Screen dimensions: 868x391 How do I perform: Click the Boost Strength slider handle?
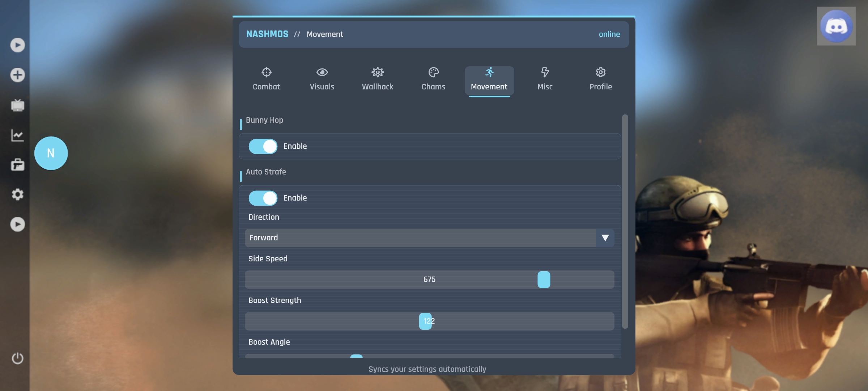click(425, 321)
